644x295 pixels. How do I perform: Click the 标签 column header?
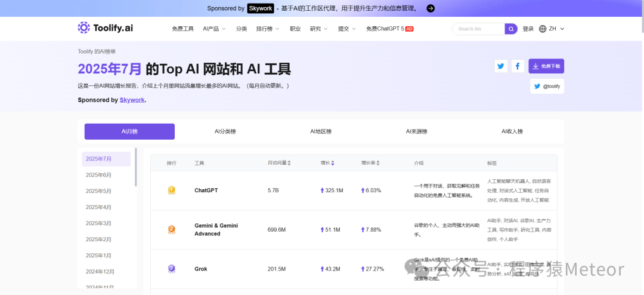[491, 163]
